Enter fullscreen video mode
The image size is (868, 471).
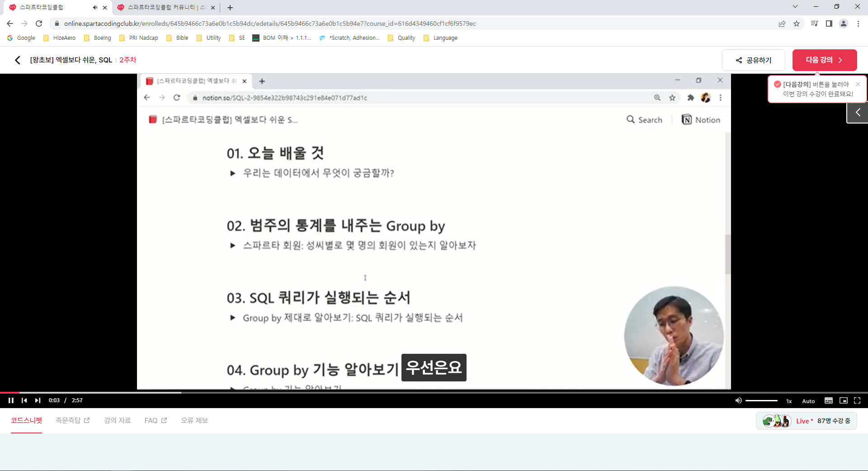point(858,400)
